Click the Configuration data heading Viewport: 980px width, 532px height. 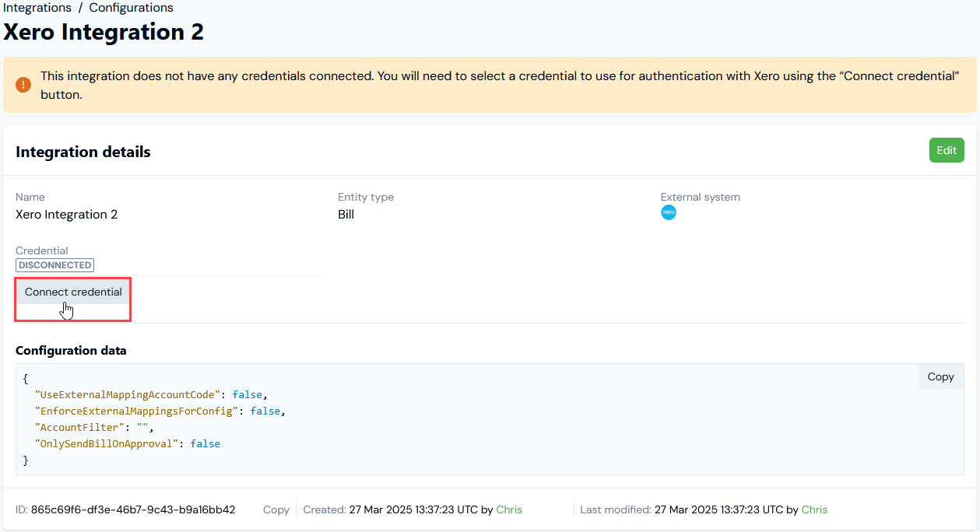pyautogui.click(x=71, y=350)
